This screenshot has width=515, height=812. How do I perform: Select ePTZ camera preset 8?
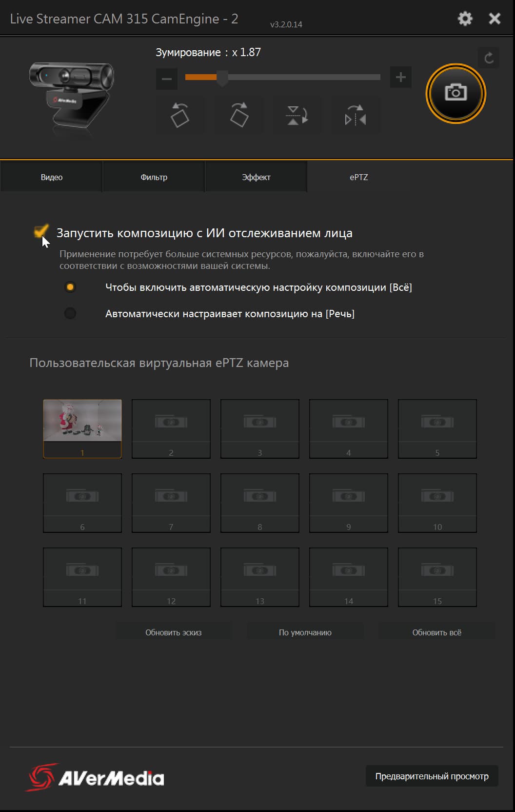(x=260, y=503)
